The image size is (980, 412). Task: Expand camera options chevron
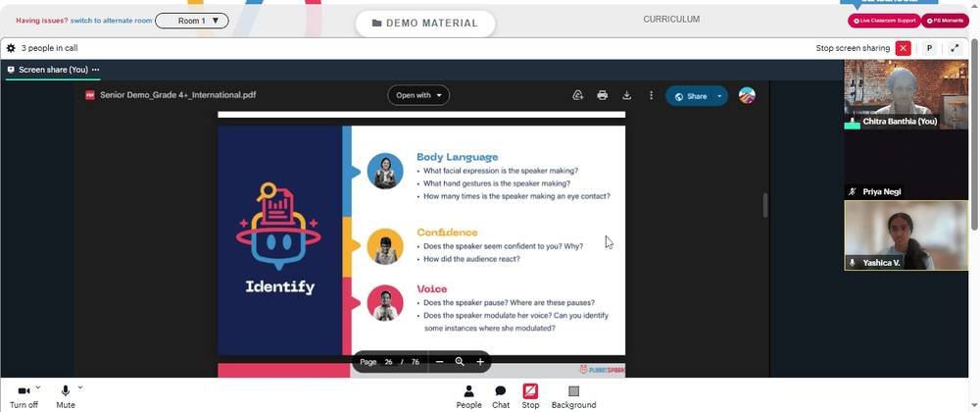pos(38,387)
